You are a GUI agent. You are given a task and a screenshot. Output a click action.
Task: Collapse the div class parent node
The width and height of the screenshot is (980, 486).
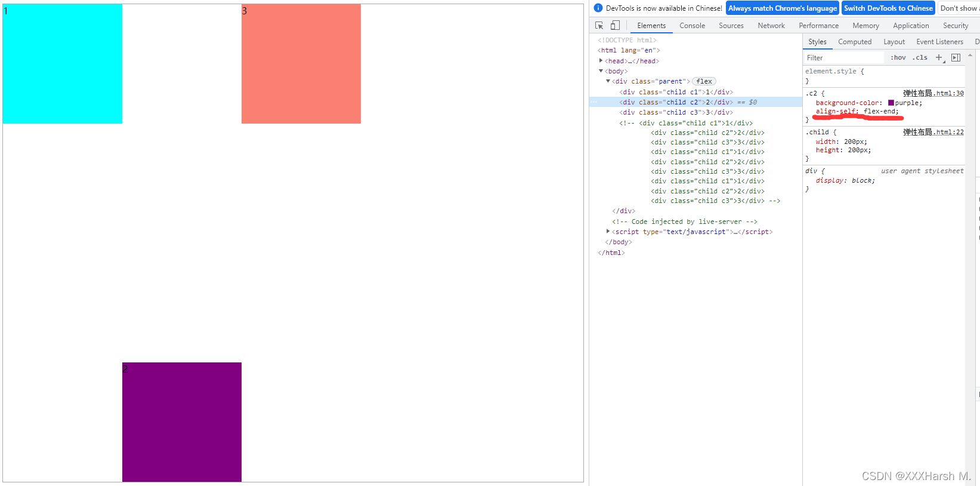pos(608,81)
